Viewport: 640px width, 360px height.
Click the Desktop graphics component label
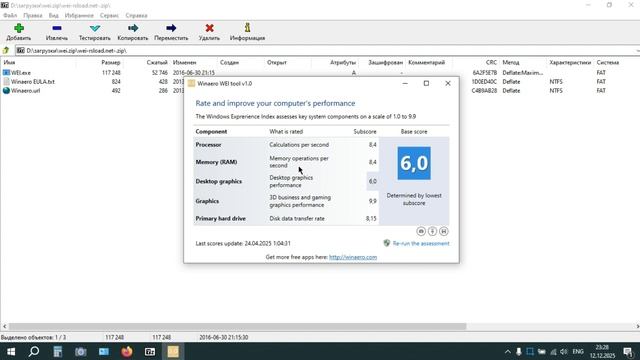coord(219,181)
